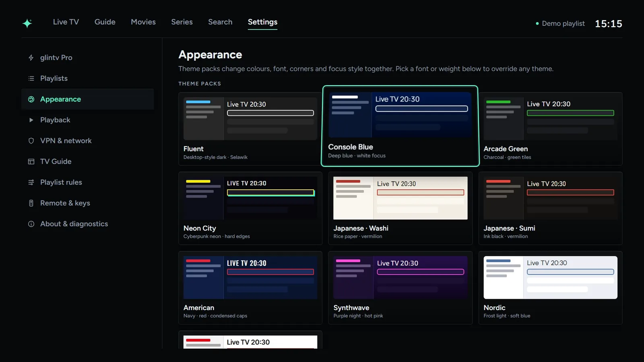Click the palette icon beside Appearance
Screen dimensions: 644x362
[31, 99]
